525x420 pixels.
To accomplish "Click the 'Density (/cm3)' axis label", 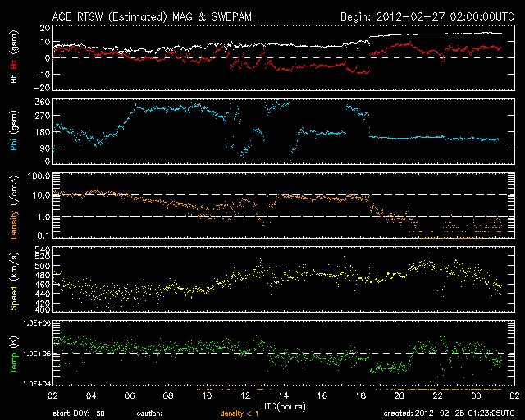I will click(x=14, y=207).
